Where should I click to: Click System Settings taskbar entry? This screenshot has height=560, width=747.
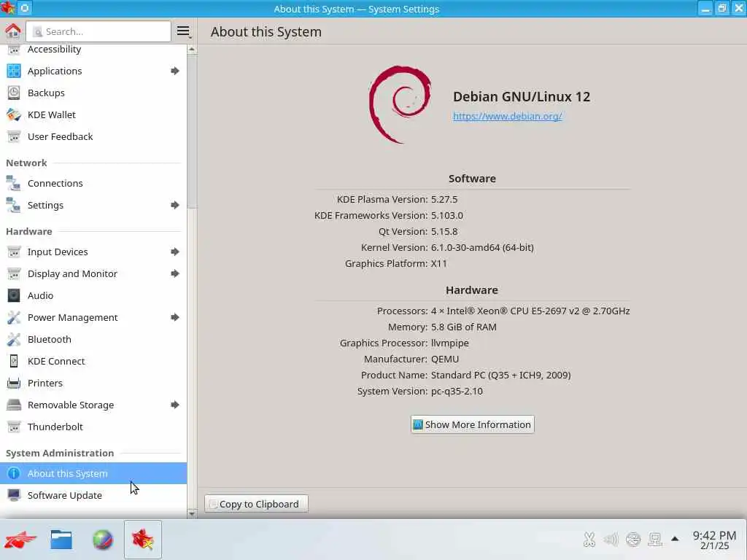click(143, 540)
